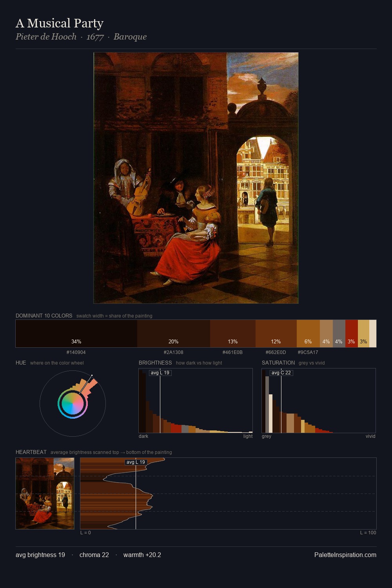392x588 pixels.
Task: Click the chroma 22 footer stat
Action: [x=94, y=555]
